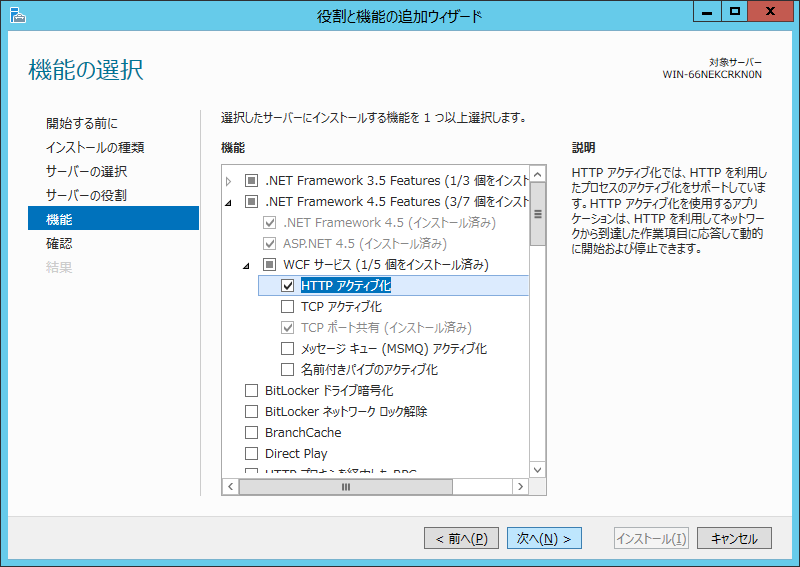Open the 確認 step in sidebar
Viewport: 800px width, 567px height.
tap(59, 243)
